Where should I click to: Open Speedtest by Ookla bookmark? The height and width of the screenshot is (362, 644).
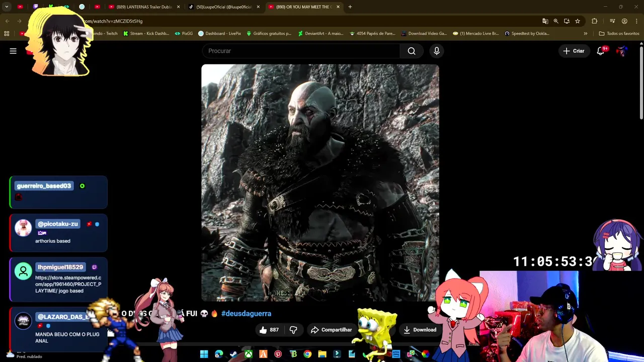[527, 34]
